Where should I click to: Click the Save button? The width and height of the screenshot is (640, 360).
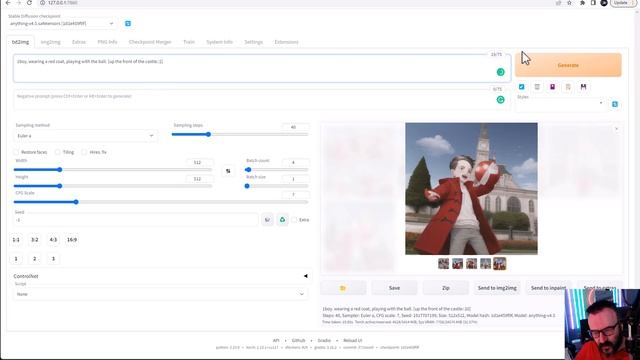pos(394,288)
